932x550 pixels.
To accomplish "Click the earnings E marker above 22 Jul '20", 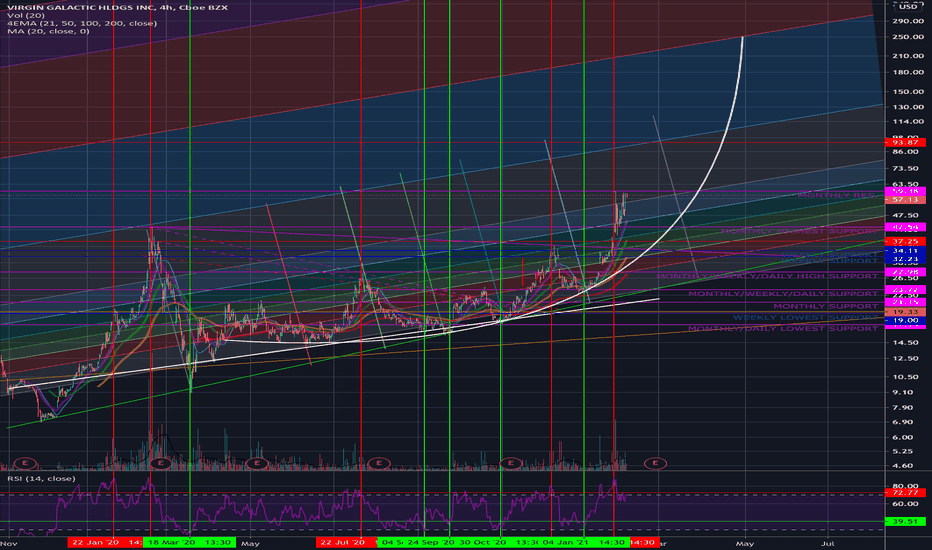I will point(379,463).
